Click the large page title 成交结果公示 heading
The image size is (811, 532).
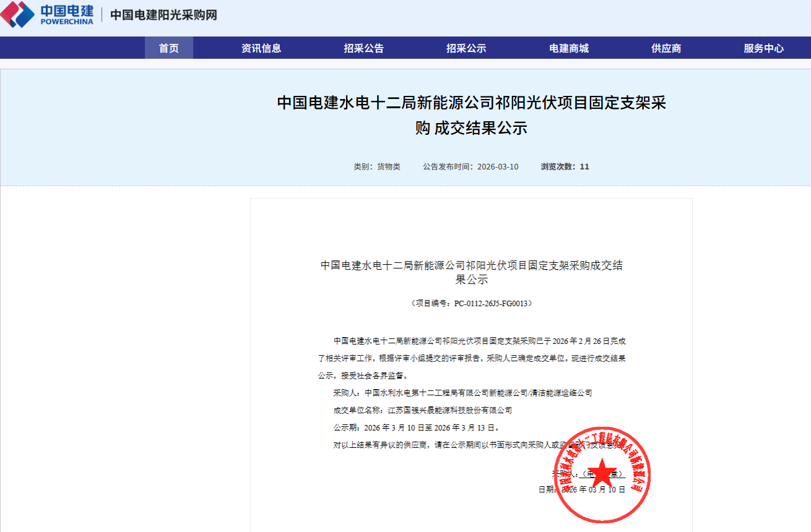pos(471,115)
